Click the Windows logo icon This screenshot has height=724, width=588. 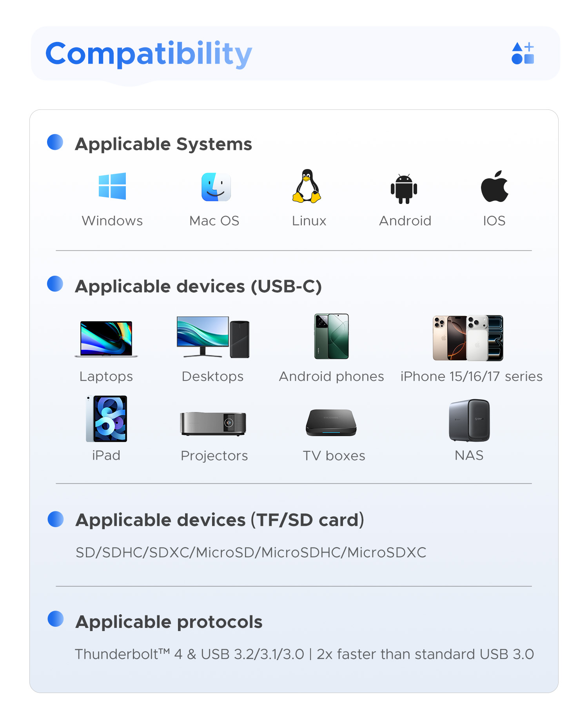pos(112,186)
